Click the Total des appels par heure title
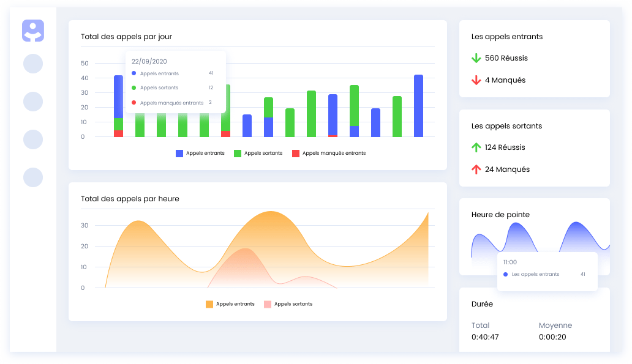 (x=130, y=199)
